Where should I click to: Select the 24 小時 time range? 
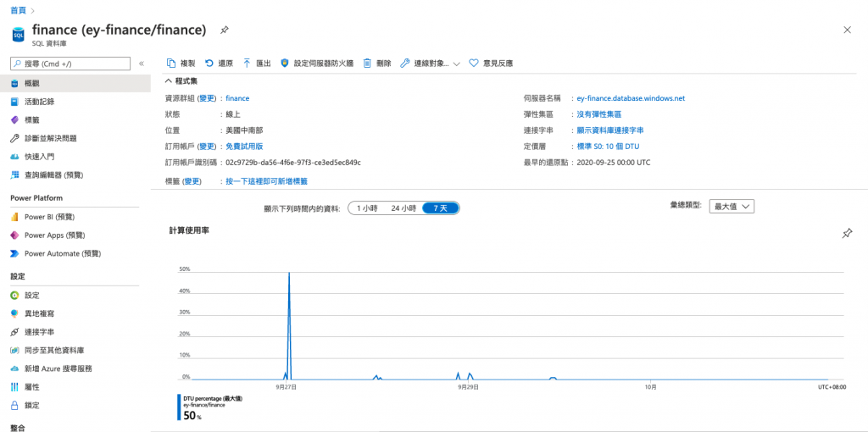point(403,208)
